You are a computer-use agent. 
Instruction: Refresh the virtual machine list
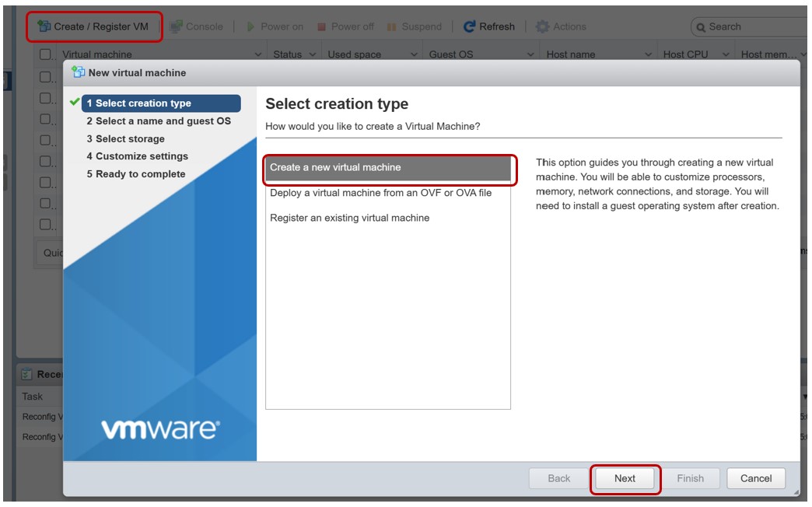click(488, 26)
